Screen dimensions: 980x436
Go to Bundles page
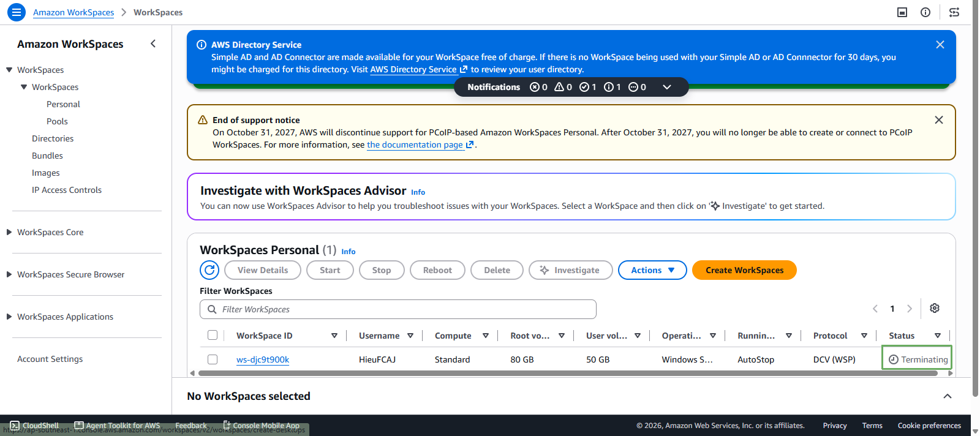tap(47, 156)
